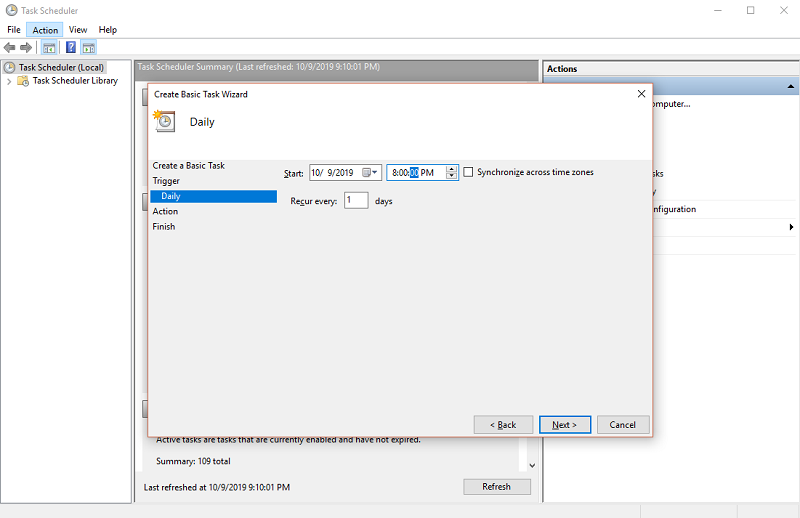Open the Help menu

point(108,30)
